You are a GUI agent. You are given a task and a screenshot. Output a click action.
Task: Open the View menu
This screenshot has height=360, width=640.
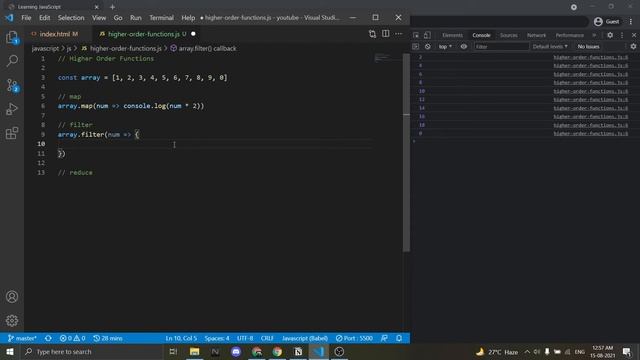pos(99,18)
